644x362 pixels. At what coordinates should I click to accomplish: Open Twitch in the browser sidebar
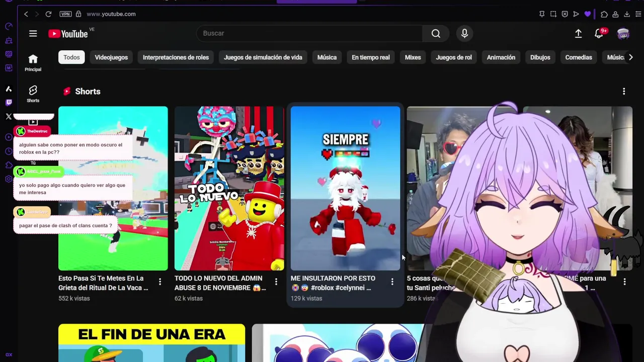coord(9,103)
